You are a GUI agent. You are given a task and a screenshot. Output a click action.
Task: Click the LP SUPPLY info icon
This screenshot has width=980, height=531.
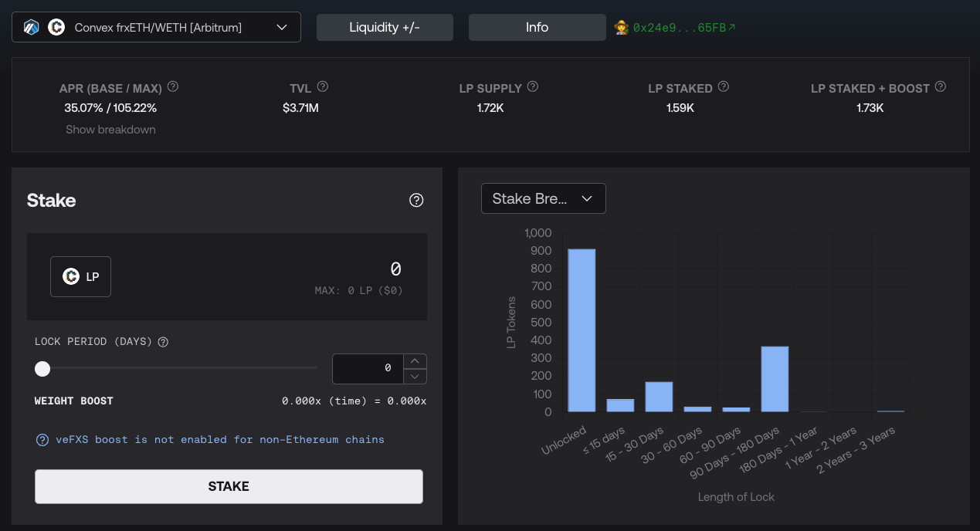tap(533, 87)
